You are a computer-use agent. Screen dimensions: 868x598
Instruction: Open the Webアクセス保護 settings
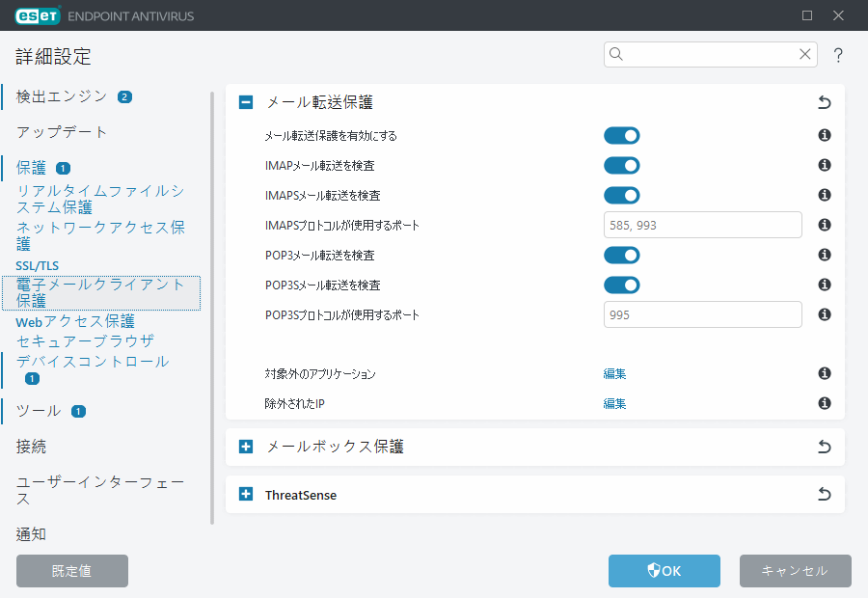click(76, 321)
